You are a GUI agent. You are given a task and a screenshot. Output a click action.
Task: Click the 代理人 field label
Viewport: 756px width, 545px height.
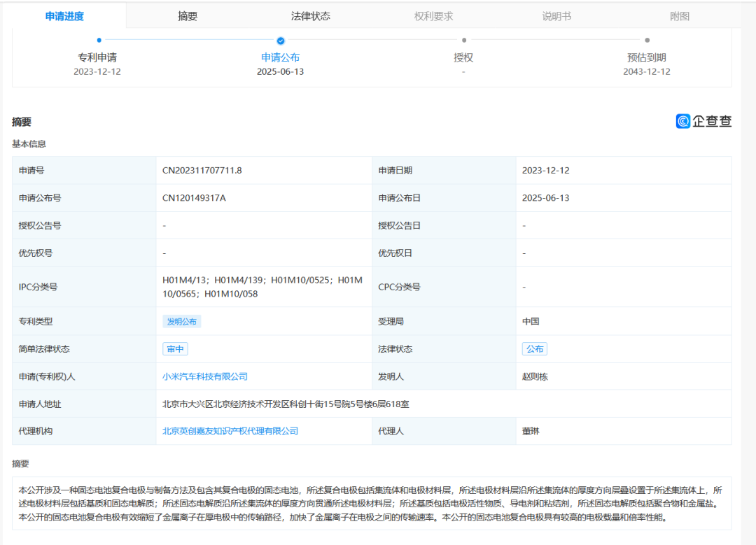pos(391,431)
